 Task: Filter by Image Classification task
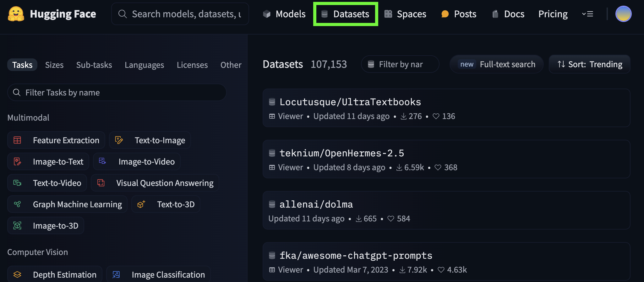158,274
